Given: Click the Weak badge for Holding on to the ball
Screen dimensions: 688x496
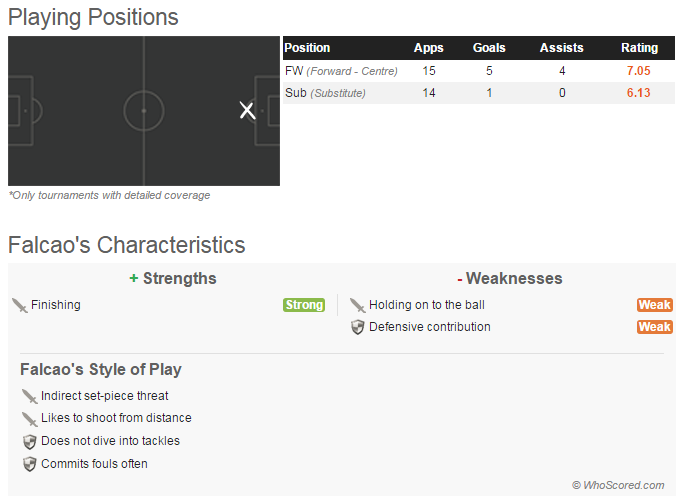Looking at the screenshot, I should tap(654, 305).
